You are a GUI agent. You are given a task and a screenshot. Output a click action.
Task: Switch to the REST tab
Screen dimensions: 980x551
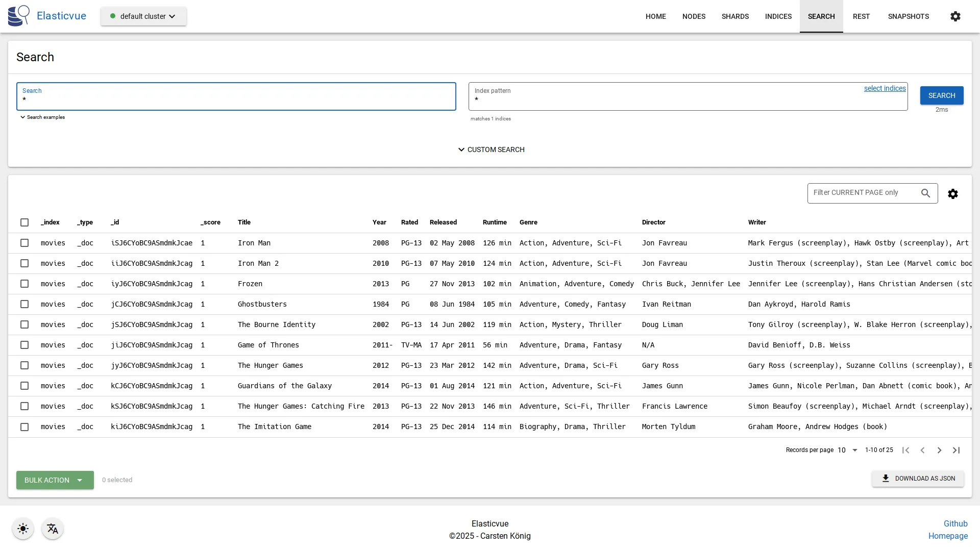click(x=861, y=16)
